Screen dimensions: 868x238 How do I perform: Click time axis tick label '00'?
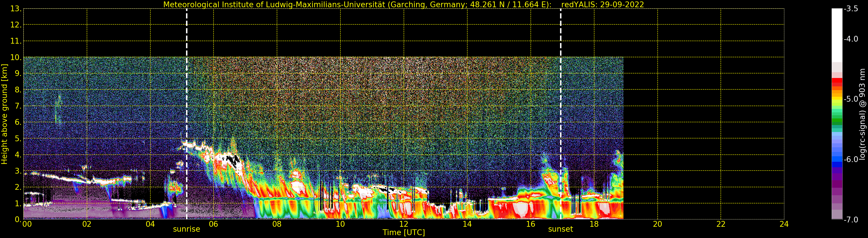coord(27,224)
